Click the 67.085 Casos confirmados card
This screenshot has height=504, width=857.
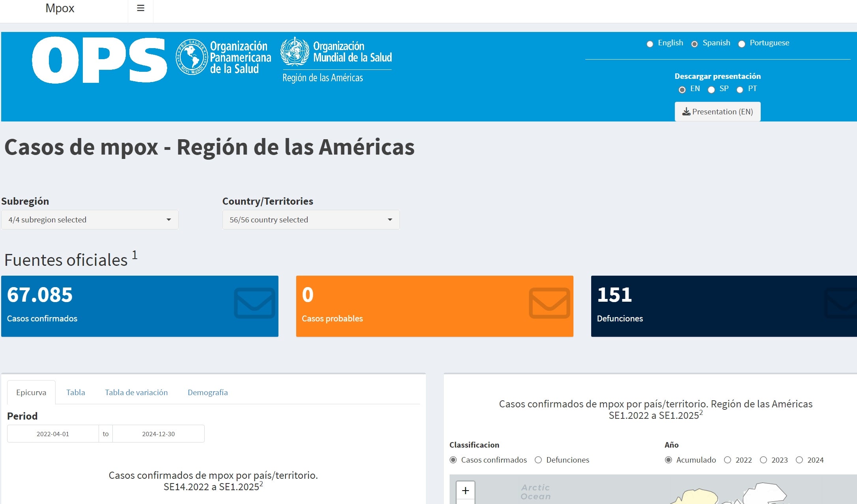[140, 306]
